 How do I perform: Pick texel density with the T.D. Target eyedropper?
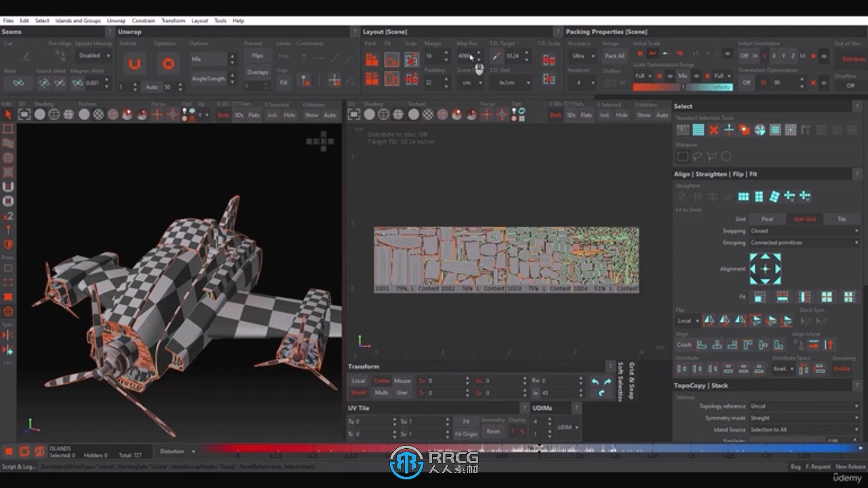496,56
